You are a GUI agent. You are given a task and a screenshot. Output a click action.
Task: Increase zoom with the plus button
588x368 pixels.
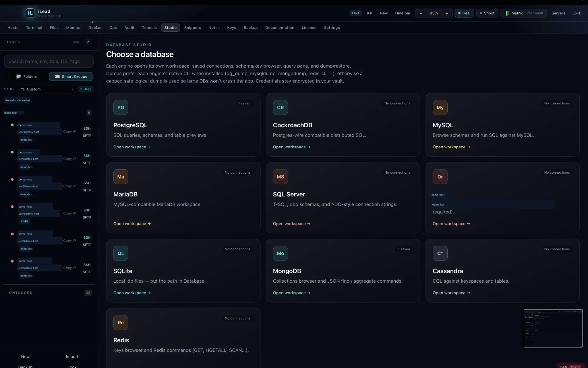(x=447, y=13)
